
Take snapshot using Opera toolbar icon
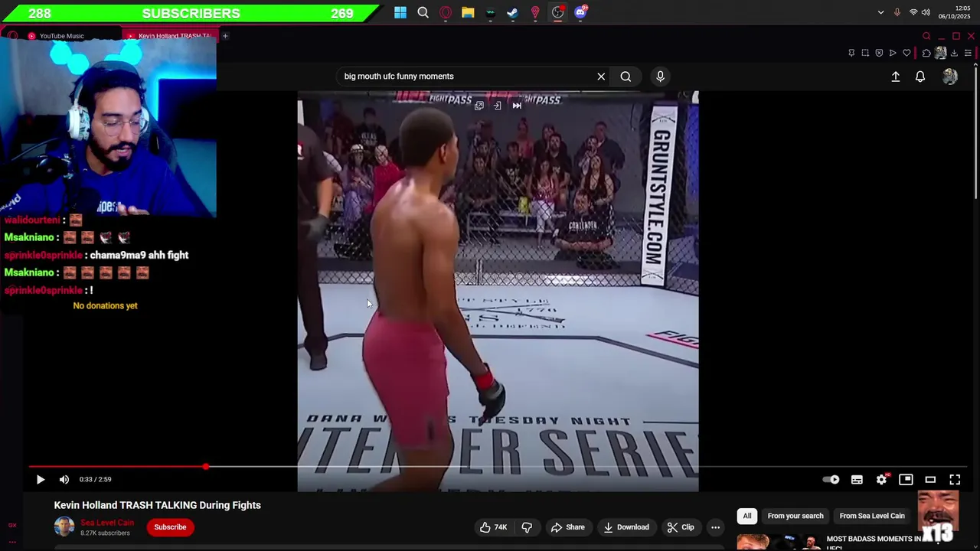(865, 53)
